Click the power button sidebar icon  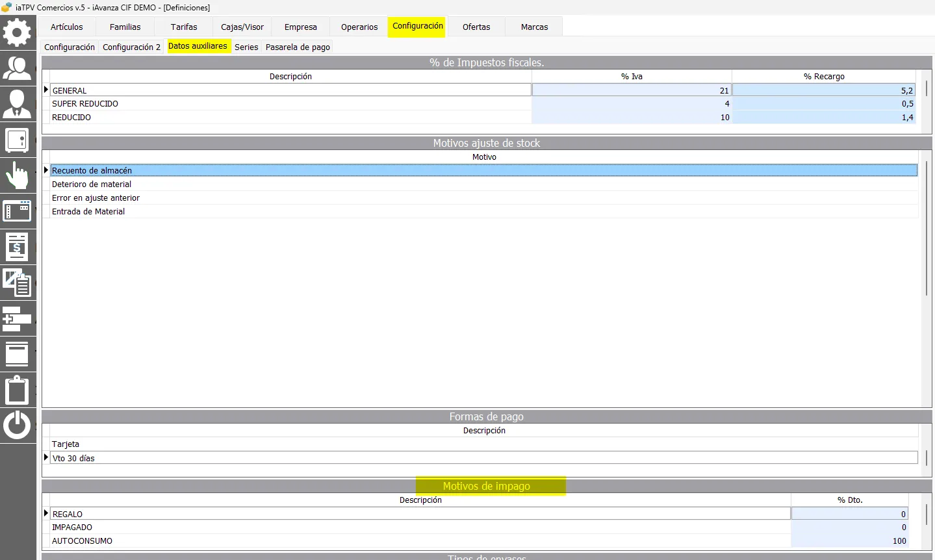point(18,426)
